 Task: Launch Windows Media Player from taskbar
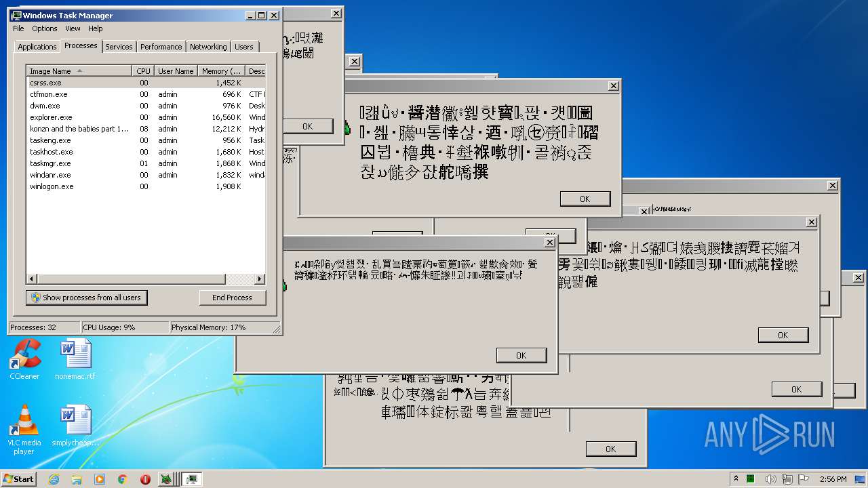[x=100, y=479]
